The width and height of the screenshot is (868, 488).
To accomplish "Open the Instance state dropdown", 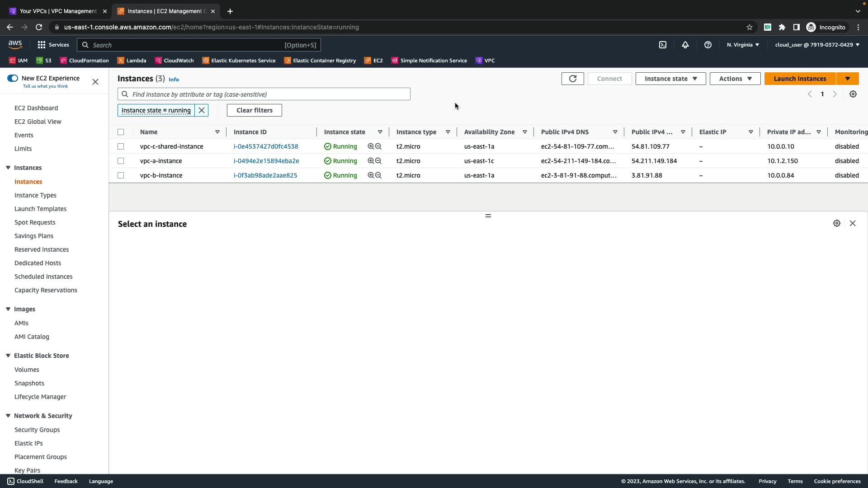I will (x=670, y=79).
